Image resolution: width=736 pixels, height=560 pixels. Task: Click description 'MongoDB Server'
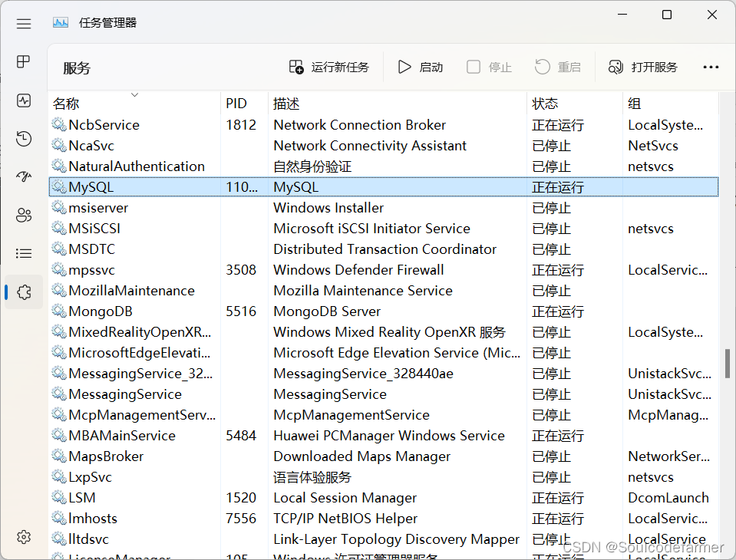[x=327, y=311]
